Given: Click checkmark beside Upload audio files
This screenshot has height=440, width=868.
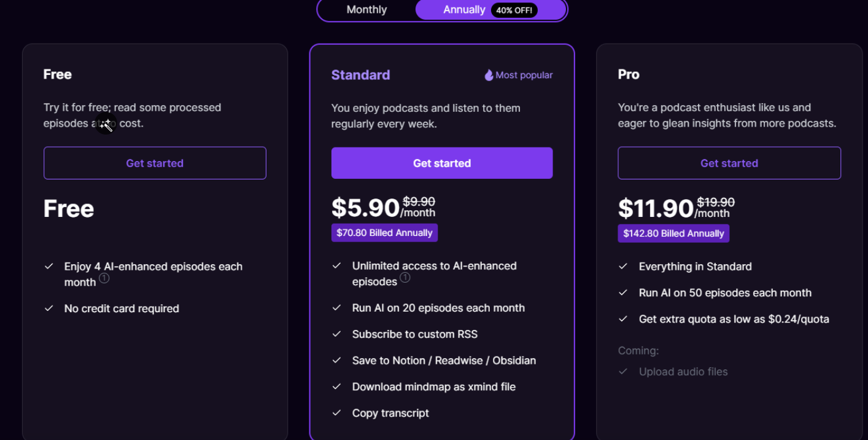Looking at the screenshot, I should (623, 372).
